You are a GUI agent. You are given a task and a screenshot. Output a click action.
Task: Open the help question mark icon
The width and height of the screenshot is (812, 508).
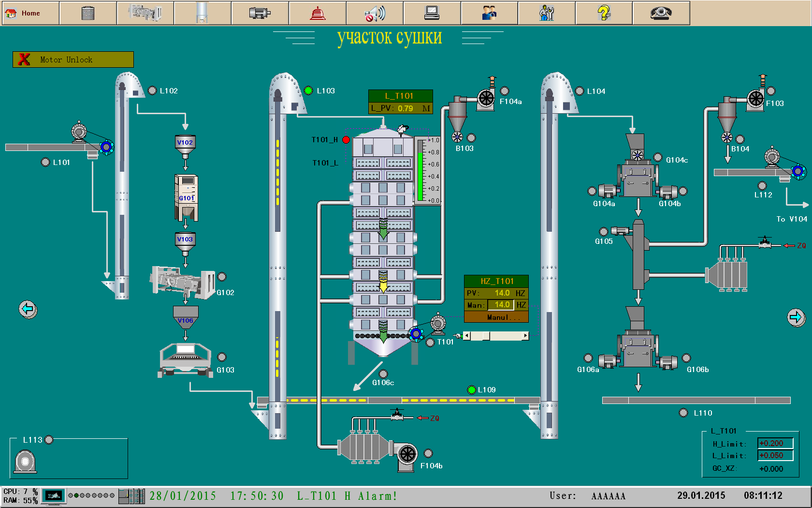(604, 13)
